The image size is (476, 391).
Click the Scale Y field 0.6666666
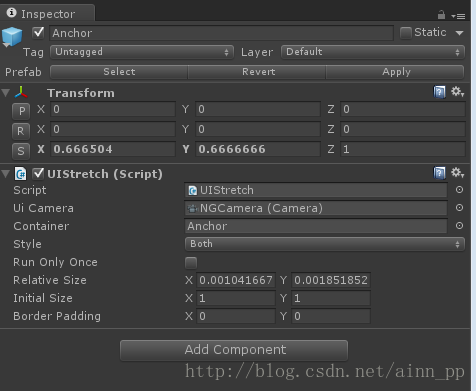point(258,149)
